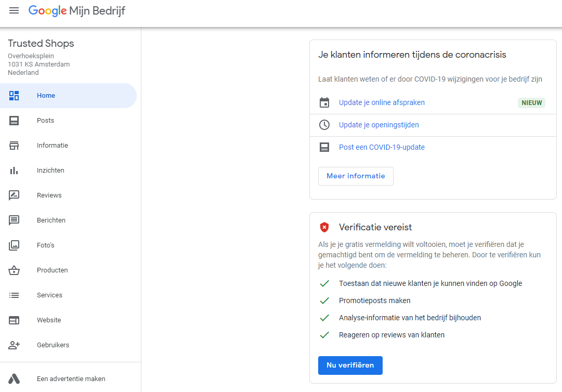The width and height of the screenshot is (562, 392).
Task: Click the Google Ads logo icon
Action: point(14,378)
